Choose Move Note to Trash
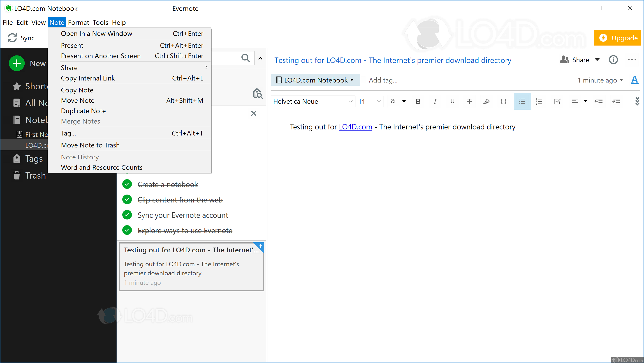644x363 pixels. click(x=129, y=145)
